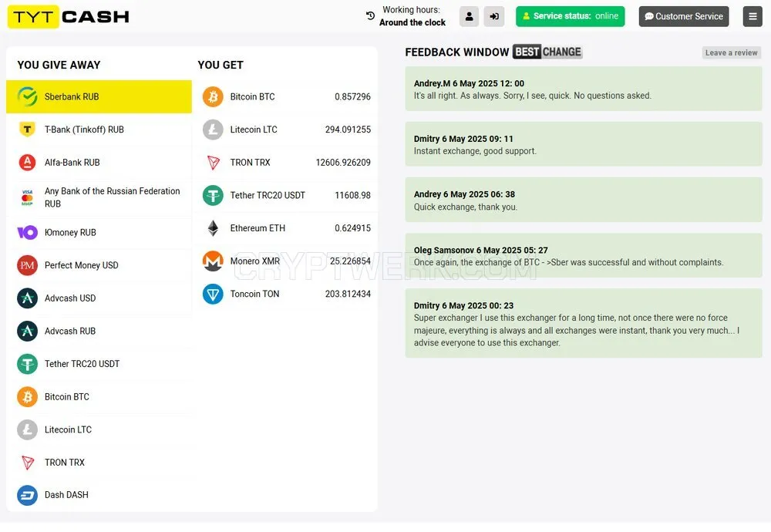Select the Alfa-Bank red icon
The image size is (771, 532).
coord(28,162)
